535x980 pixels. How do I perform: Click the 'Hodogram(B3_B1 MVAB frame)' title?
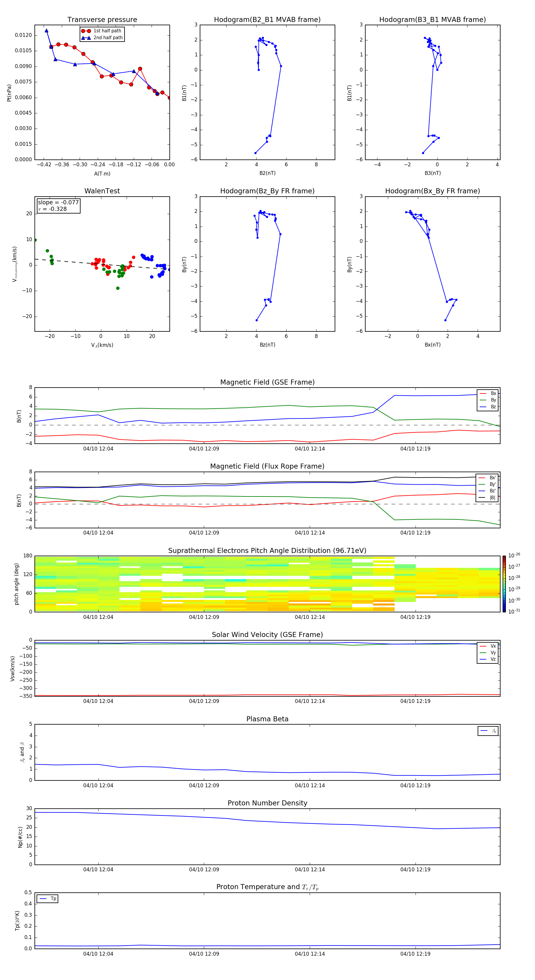432,20
